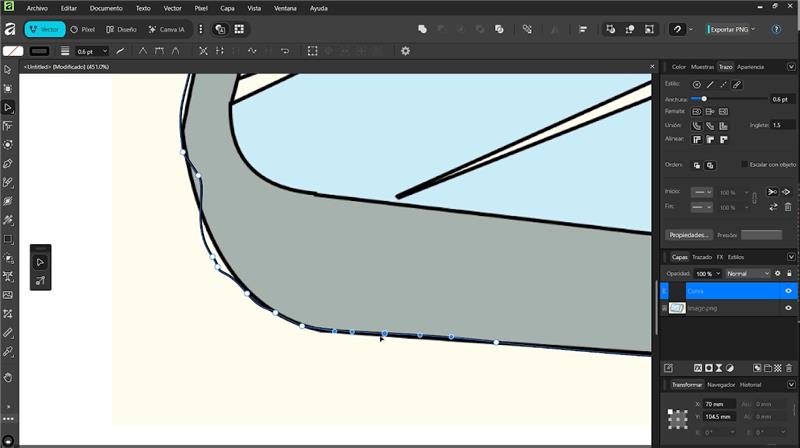Open the three-dot more personas menu
Screen dimensions: 800x448
[201, 29]
